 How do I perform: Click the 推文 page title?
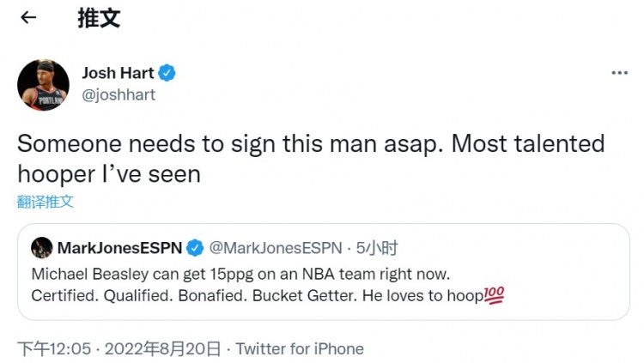(x=99, y=18)
